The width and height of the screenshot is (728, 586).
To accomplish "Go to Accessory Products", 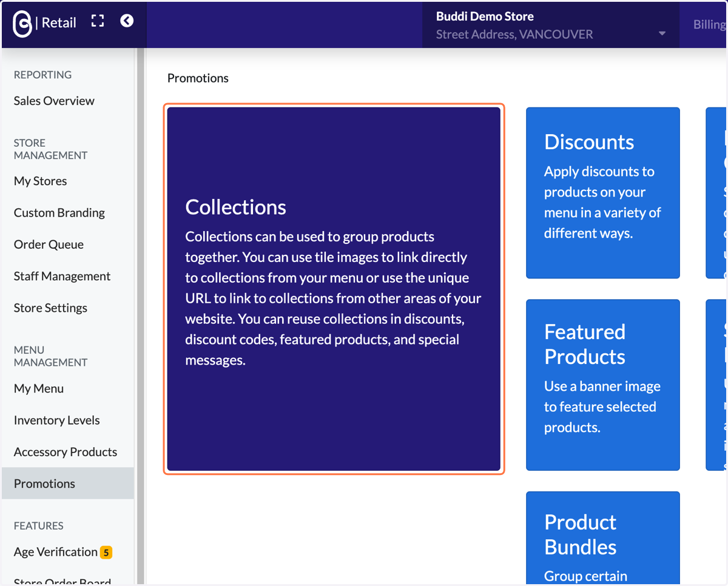I will (x=66, y=451).
